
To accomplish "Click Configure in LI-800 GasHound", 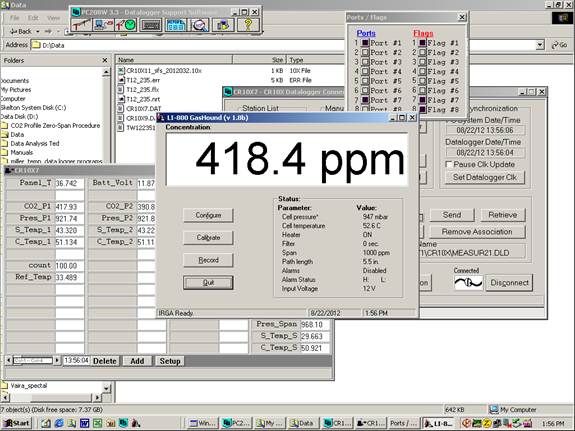I will coord(208,215).
